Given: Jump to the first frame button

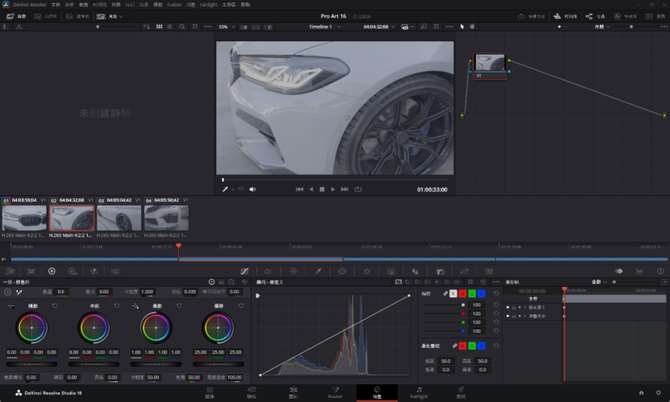Looking at the screenshot, I should (298, 188).
